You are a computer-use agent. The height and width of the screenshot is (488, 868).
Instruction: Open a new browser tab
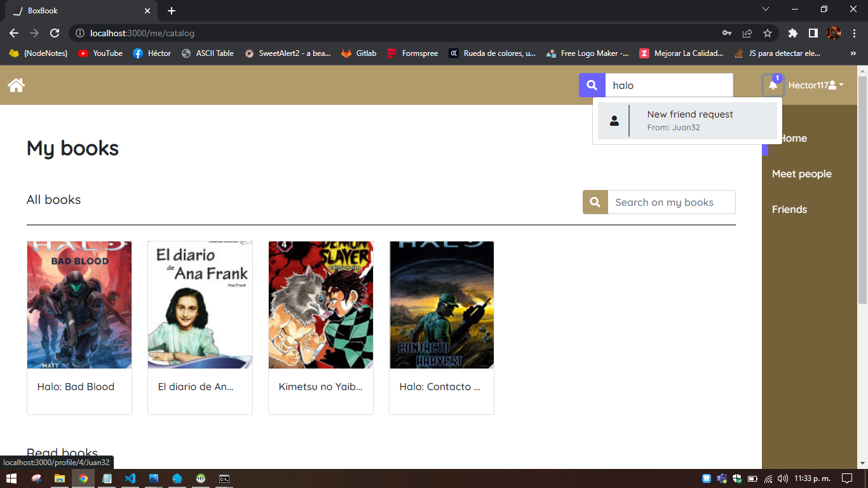[172, 11]
